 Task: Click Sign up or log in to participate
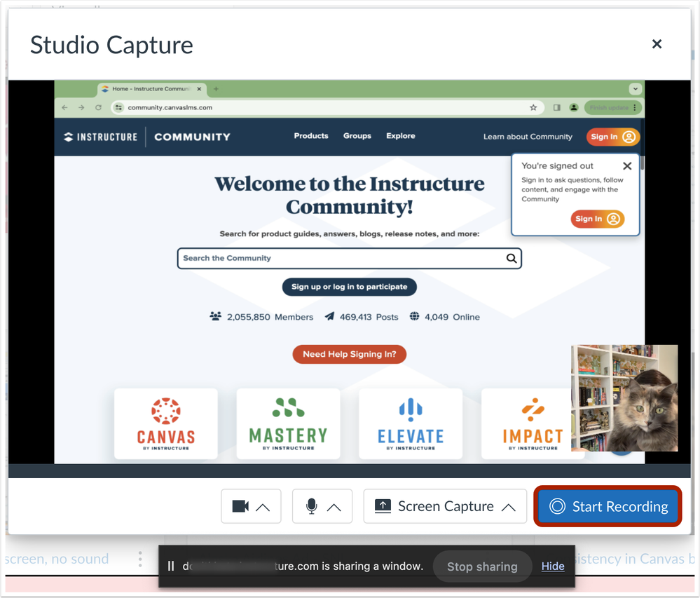350,287
